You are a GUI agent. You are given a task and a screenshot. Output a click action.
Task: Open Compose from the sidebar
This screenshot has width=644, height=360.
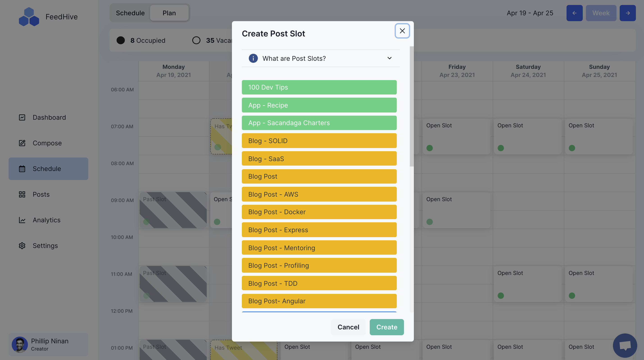tap(48, 143)
